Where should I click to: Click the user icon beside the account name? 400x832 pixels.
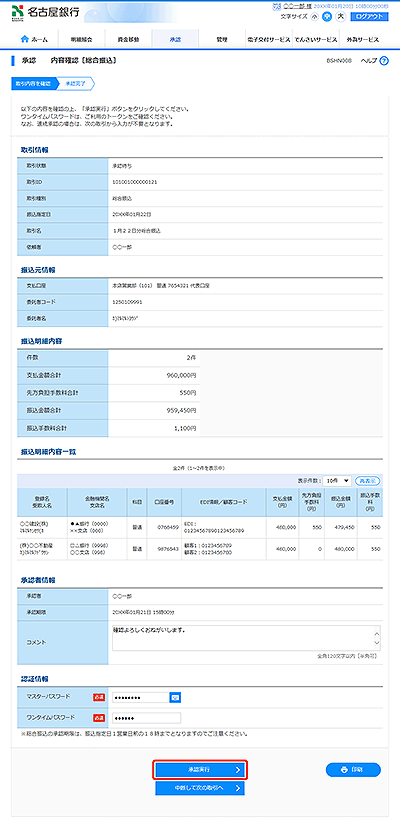click(275, 6)
